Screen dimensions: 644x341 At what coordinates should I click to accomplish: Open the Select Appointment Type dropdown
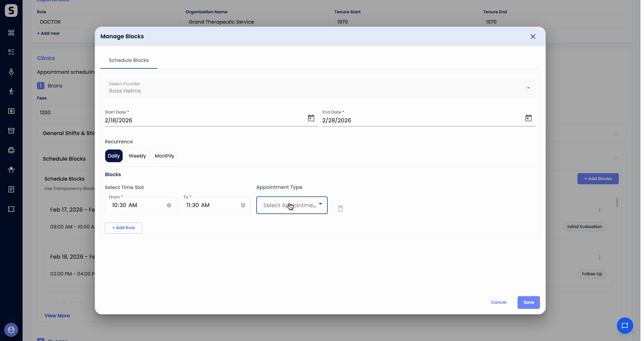292,205
